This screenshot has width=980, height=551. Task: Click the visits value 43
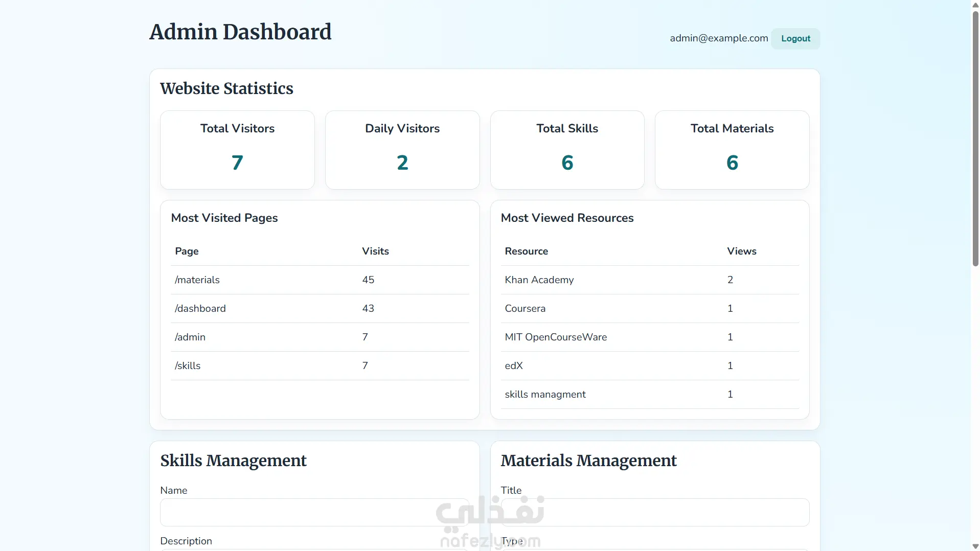click(x=368, y=308)
